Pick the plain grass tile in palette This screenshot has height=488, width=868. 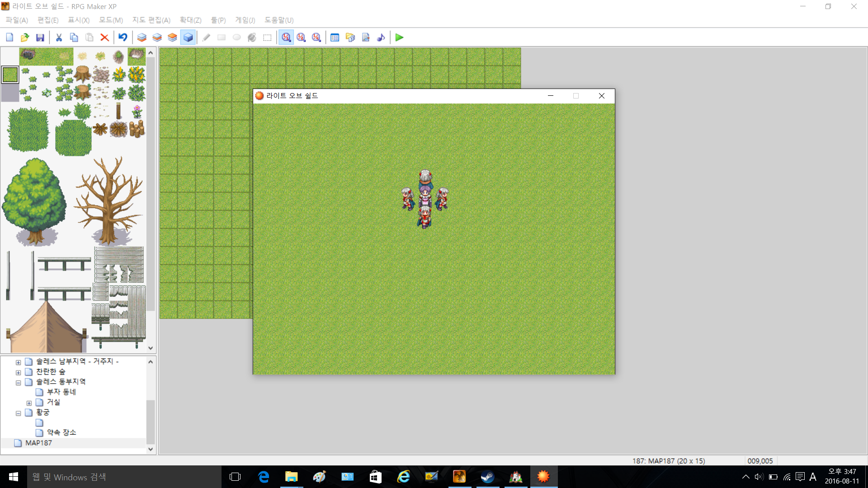click(x=10, y=75)
